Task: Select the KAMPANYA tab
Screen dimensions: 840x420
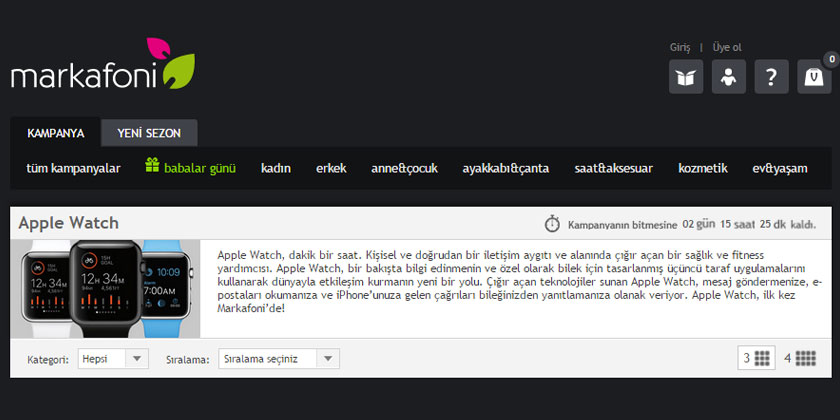Action: click(x=56, y=133)
